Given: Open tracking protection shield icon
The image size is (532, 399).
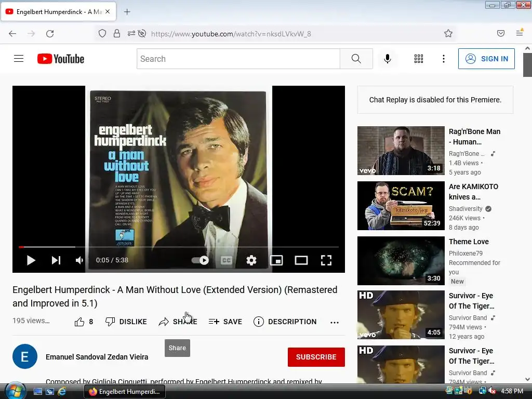Looking at the screenshot, I should 102,33.
